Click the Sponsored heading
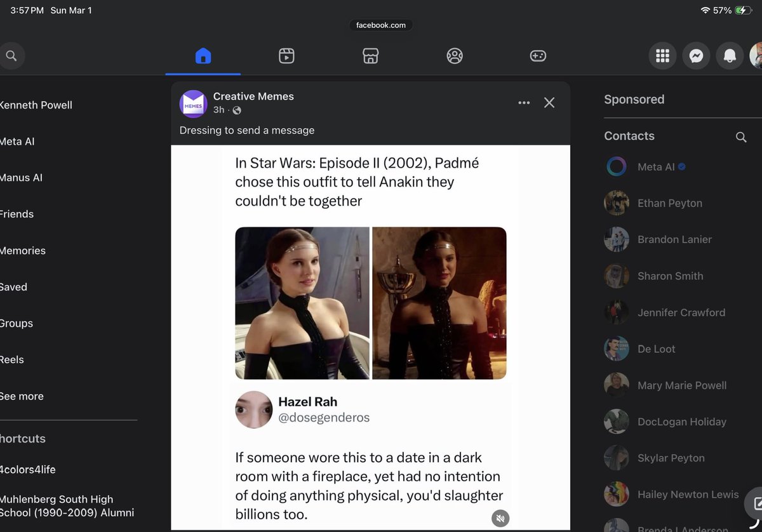The width and height of the screenshot is (762, 532). coord(634,100)
